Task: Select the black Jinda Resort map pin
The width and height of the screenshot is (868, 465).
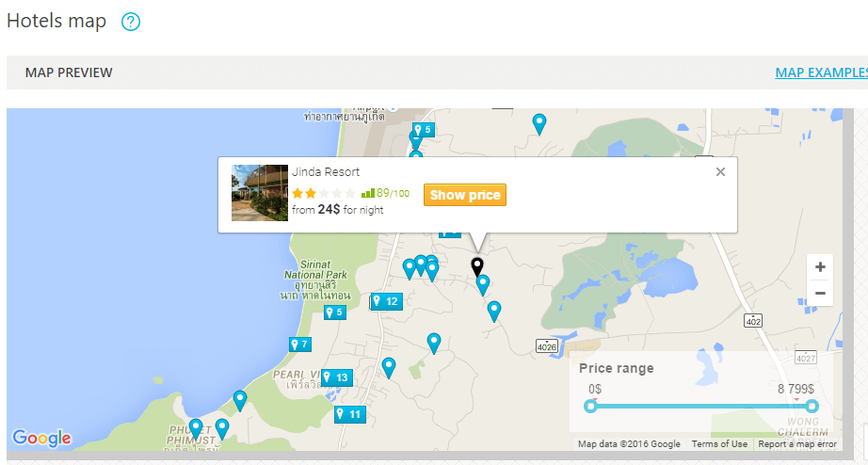Action: tap(477, 266)
